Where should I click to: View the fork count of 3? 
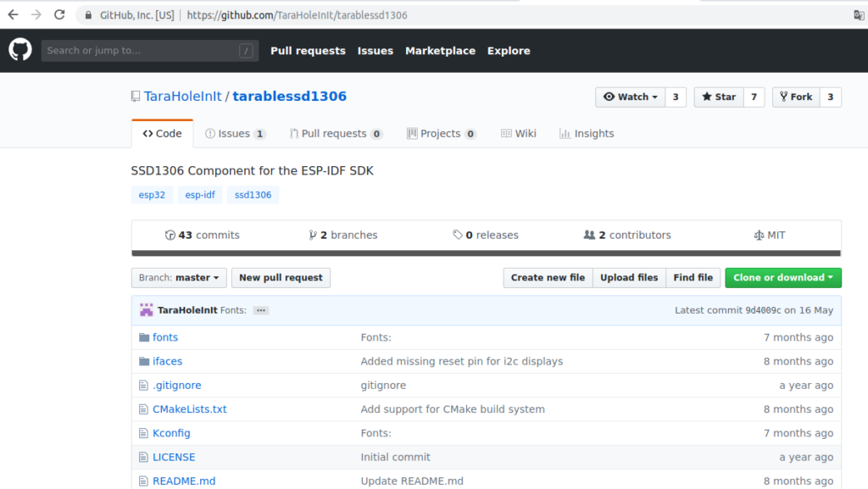831,97
